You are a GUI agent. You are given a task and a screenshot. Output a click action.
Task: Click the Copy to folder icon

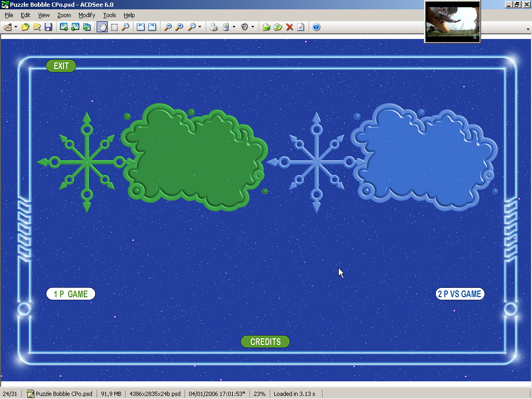267,27
